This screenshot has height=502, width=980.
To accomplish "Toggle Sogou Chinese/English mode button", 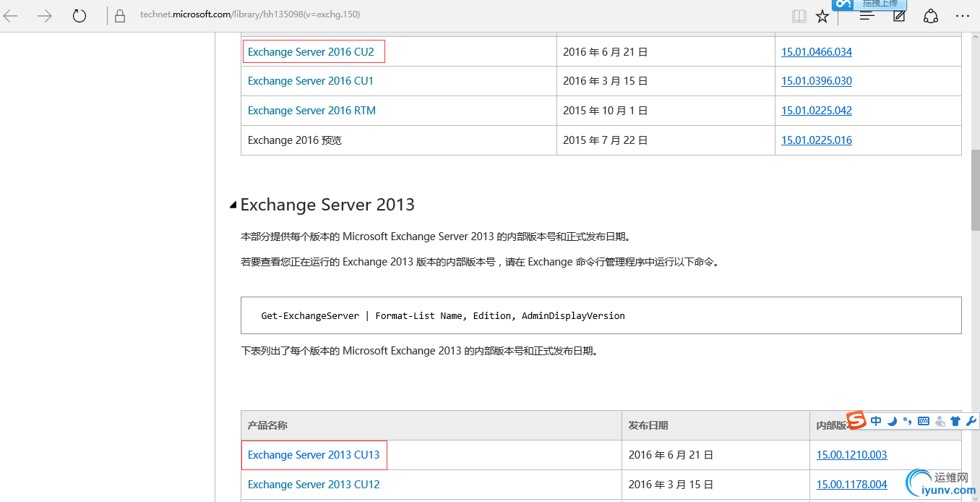I will [x=876, y=421].
